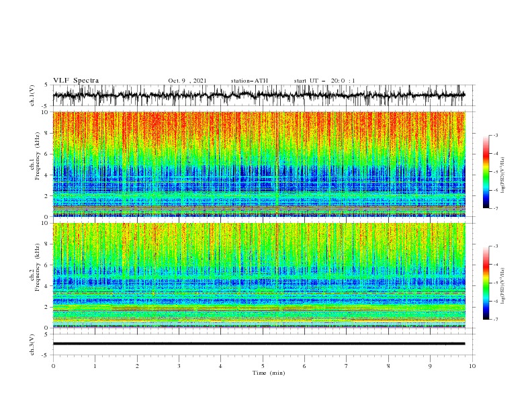This screenshot has height=411, width=532.
Task: Click the 'Time (min)' axis label
Action: point(269,373)
